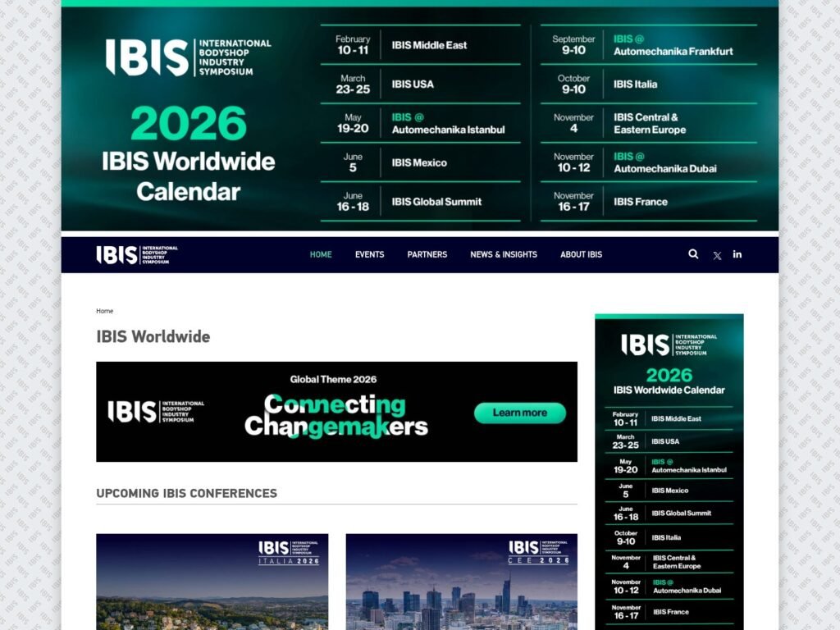Click 'Automechanika Dubai' in sidebar calendar
Screen dimensions: 840x630
pyautogui.click(x=687, y=591)
